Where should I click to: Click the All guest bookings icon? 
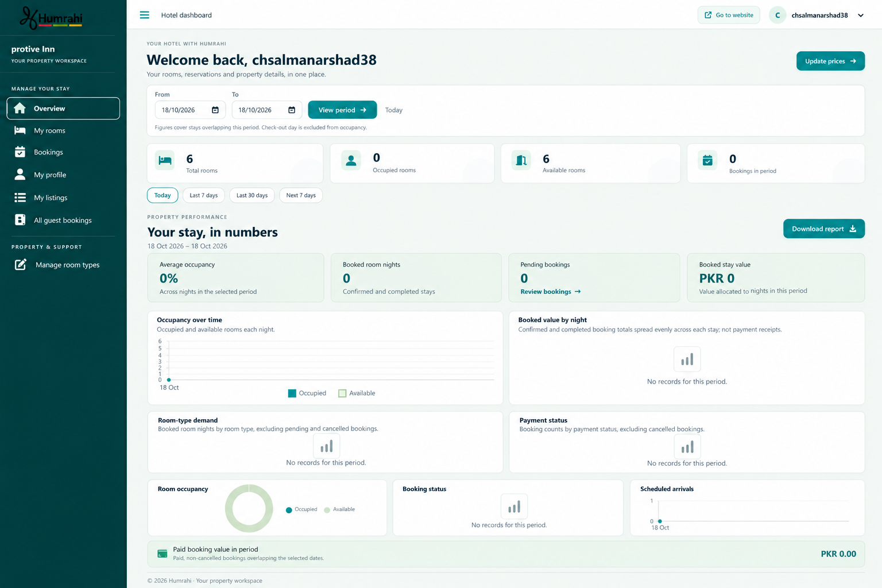[20, 220]
